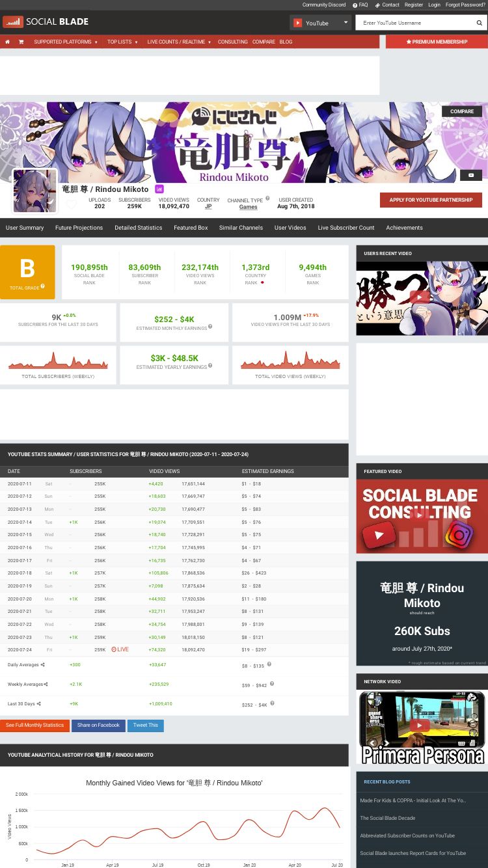
Task: Open Abbreviated Subscriber Counts on YouTube post
Action: pos(407,835)
